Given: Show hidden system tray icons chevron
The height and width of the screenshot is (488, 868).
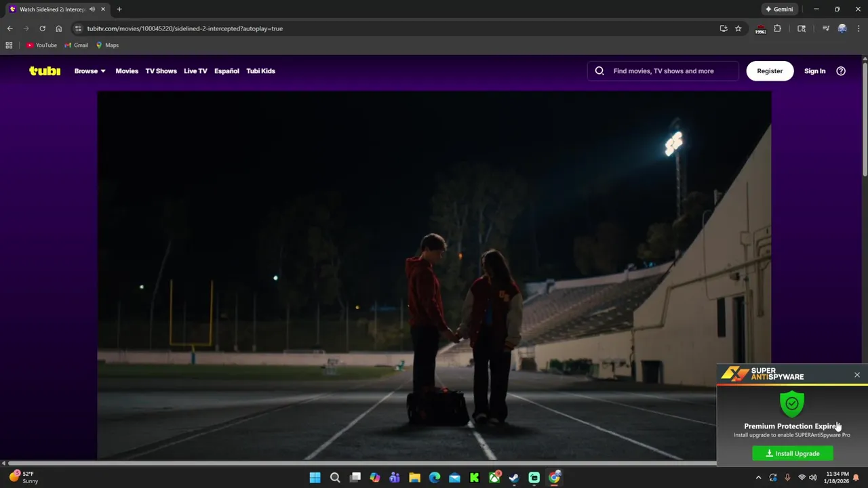Looking at the screenshot, I should [x=758, y=478].
